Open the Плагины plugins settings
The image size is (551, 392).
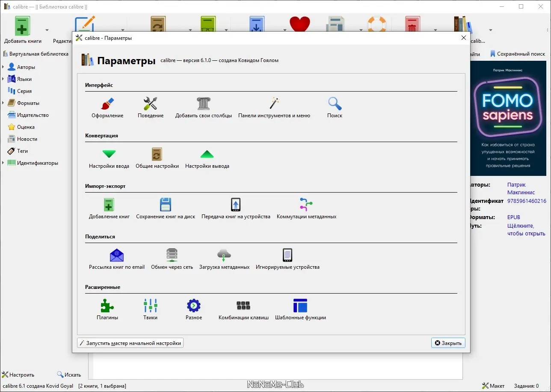coord(107,310)
